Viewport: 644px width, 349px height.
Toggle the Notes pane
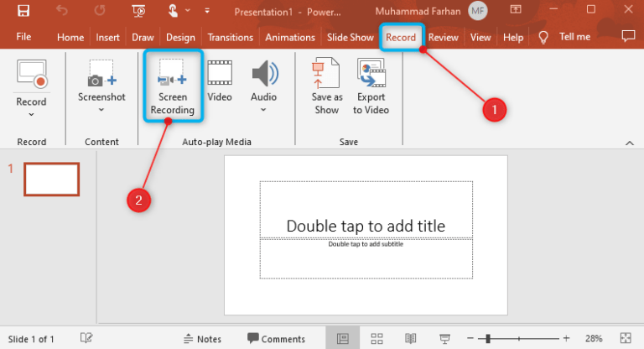pyautogui.click(x=202, y=339)
